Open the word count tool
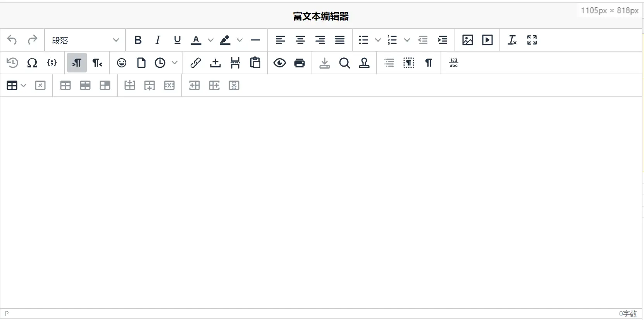 pyautogui.click(x=453, y=63)
